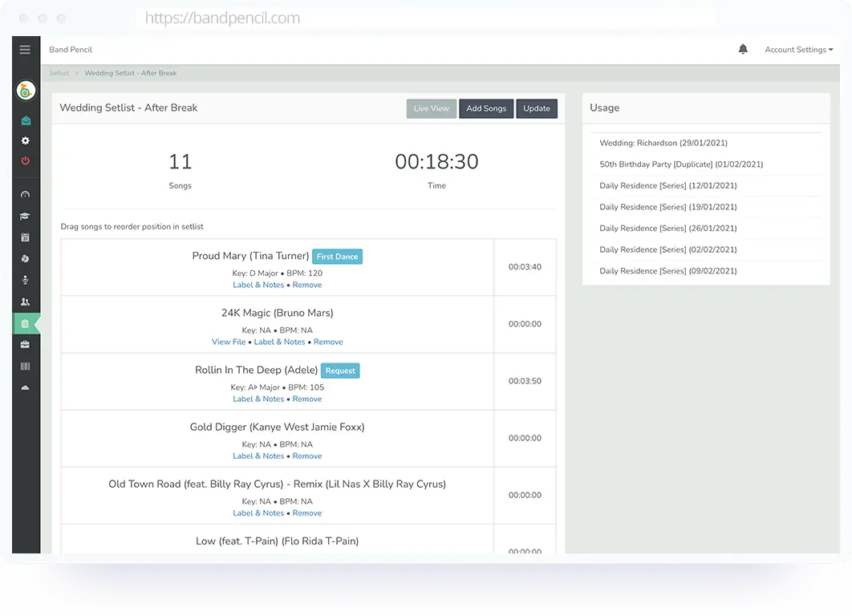
Task: Click the 00:03:40 duration for Proud Mary
Action: click(525, 267)
